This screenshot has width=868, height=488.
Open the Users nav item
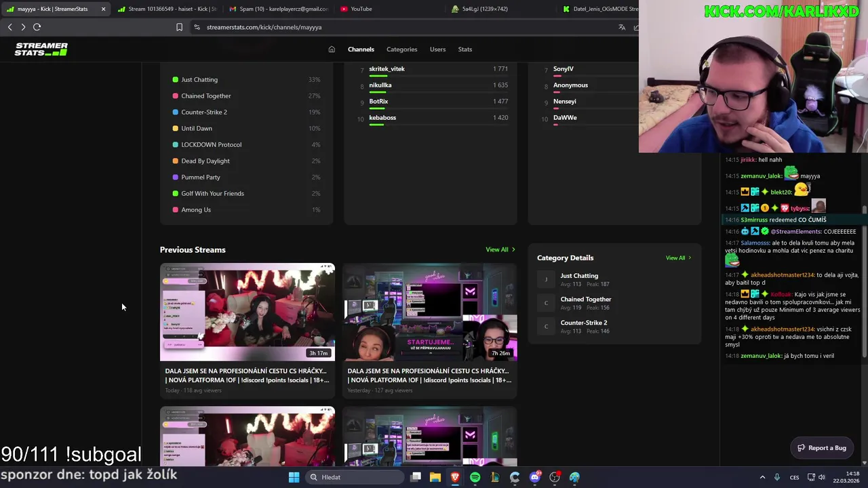pyautogui.click(x=437, y=49)
